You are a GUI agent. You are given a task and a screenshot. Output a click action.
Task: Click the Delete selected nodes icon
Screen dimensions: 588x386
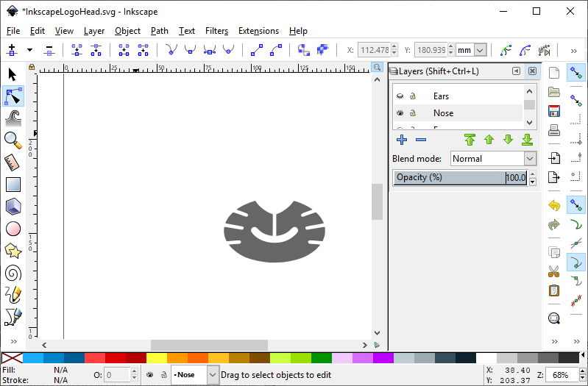pyautogui.click(x=49, y=50)
